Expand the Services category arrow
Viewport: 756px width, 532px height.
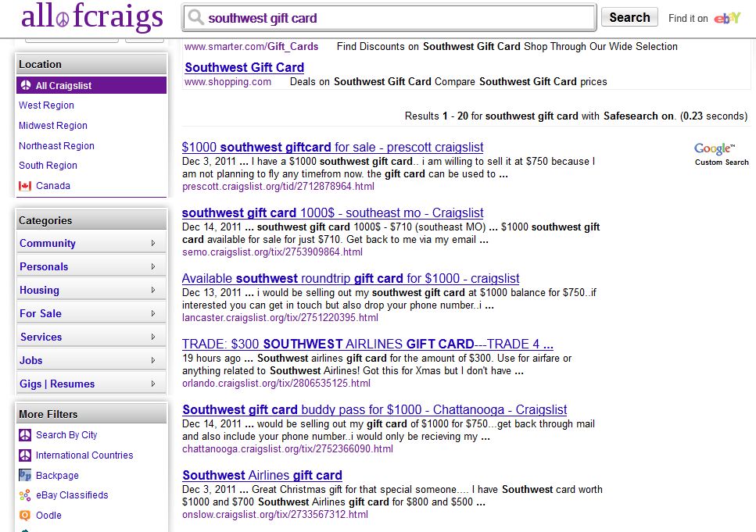(x=153, y=337)
